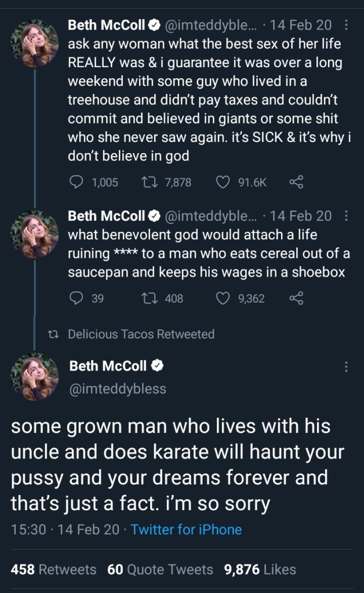Open the more options menu on first tweet
The width and height of the screenshot is (364, 593).
(x=346, y=25)
